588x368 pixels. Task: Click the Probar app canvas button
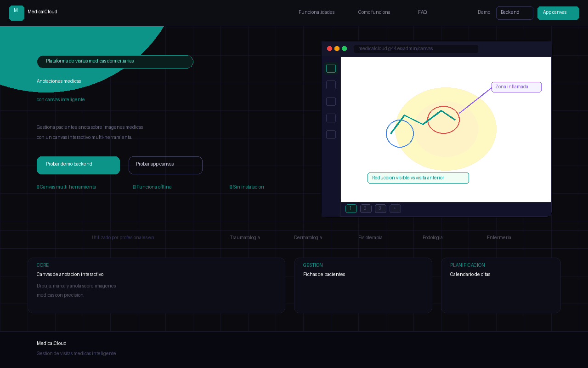click(165, 165)
